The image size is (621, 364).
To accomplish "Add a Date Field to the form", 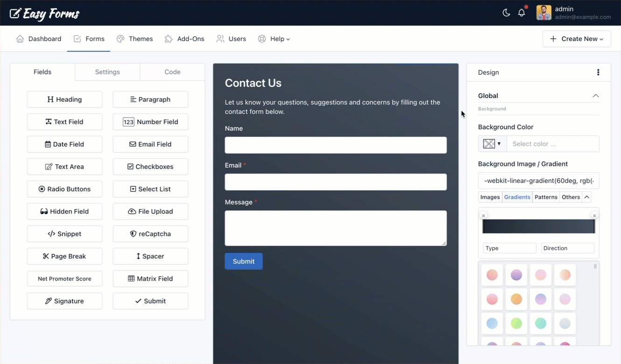I will click(64, 144).
